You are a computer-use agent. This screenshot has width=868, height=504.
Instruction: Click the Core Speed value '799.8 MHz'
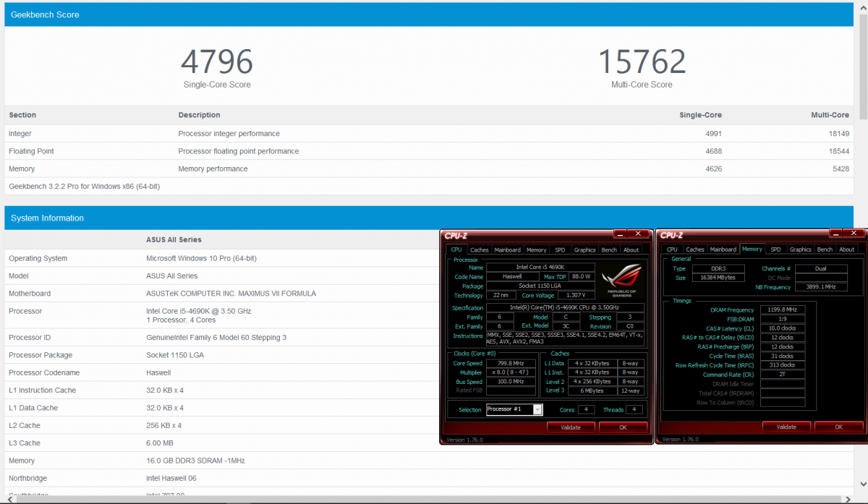(x=511, y=363)
